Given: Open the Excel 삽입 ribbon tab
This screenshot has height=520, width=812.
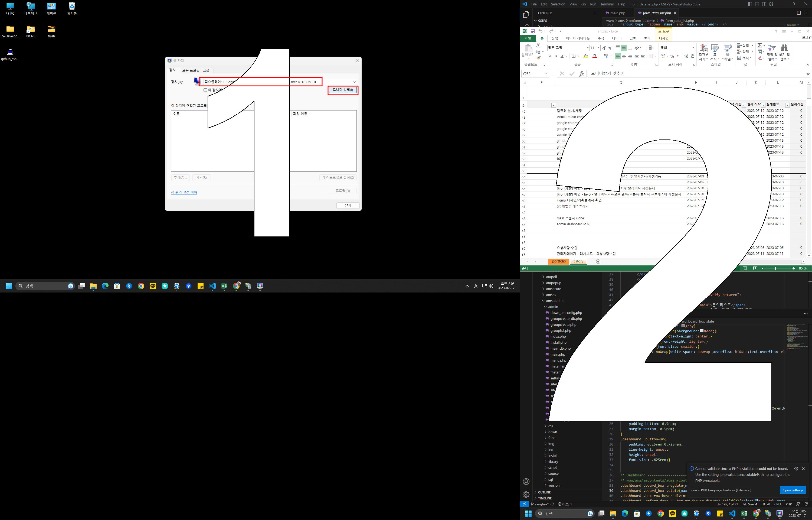Looking at the screenshot, I should pos(555,38).
